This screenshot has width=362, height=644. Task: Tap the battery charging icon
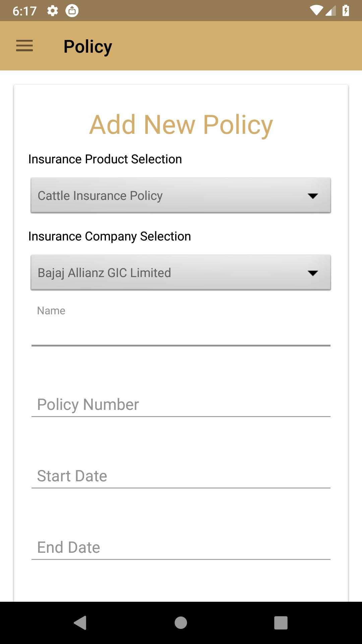[x=346, y=11]
